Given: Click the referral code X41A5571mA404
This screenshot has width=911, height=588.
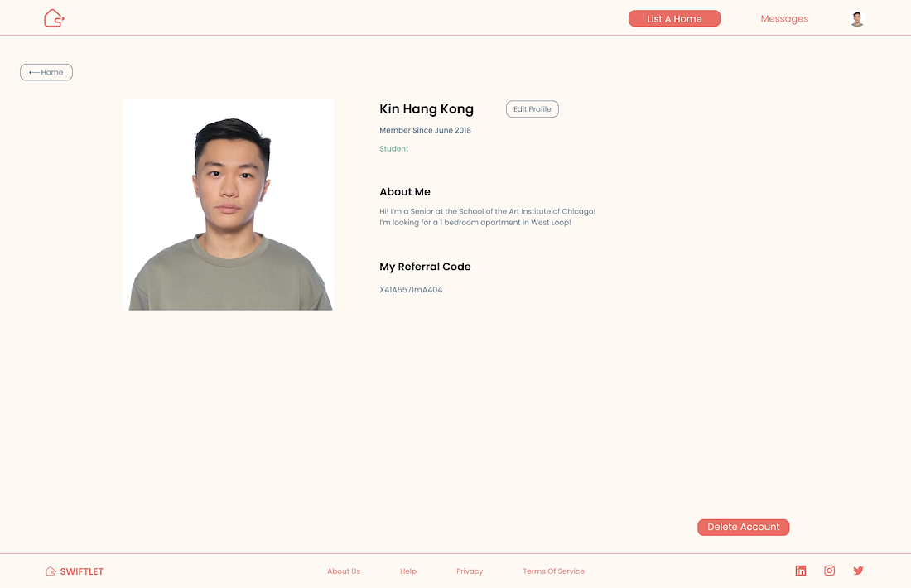Looking at the screenshot, I should (411, 289).
